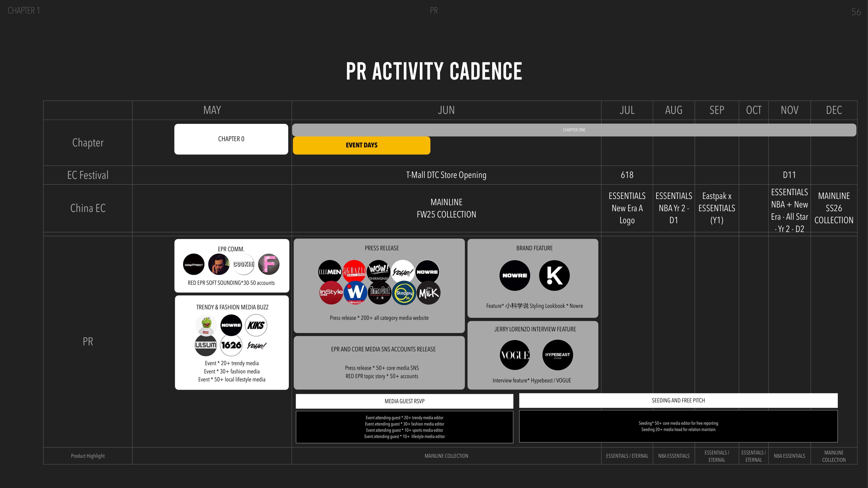The height and width of the screenshot is (488, 868).
Task: Select the ELLE MEN logo circle
Action: [330, 272]
